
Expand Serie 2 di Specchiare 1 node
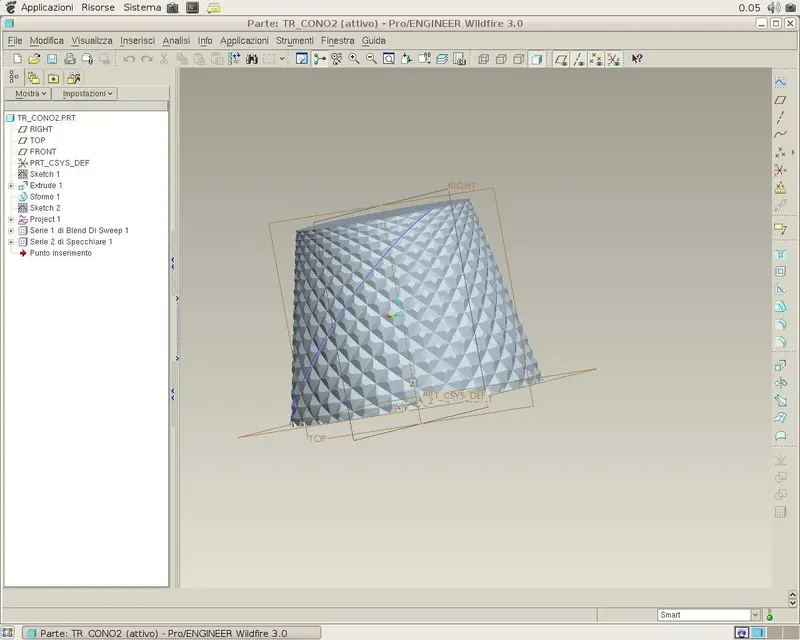(x=11, y=242)
